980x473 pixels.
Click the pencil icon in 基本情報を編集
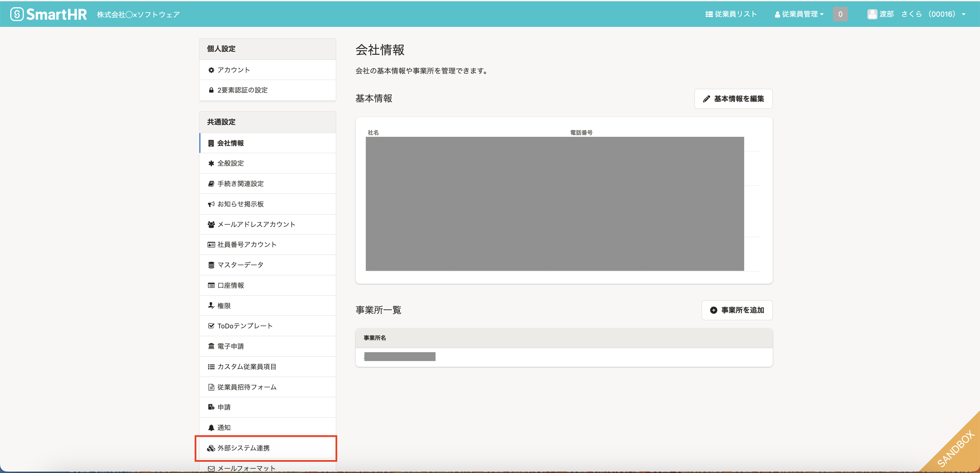[706, 99]
